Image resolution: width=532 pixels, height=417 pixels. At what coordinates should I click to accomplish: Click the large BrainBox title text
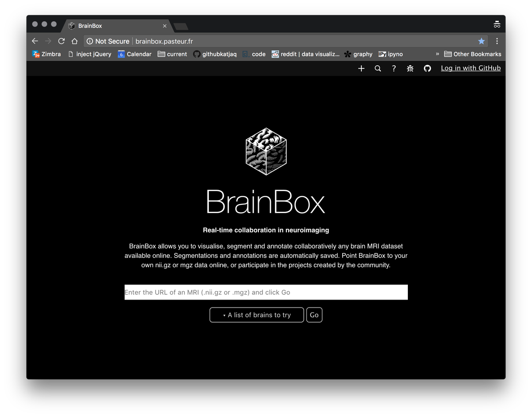point(266,203)
